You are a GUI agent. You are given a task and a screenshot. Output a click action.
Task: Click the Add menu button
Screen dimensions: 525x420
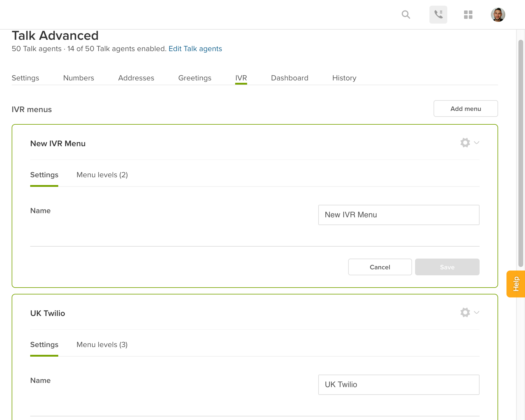(466, 109)
